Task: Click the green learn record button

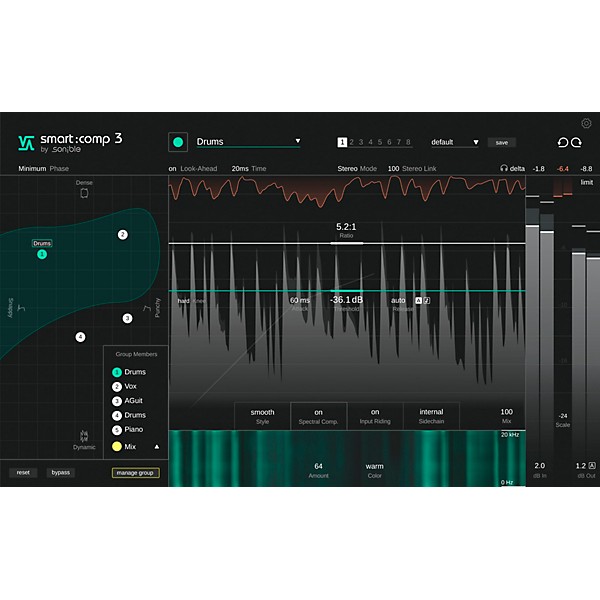Action: point(178,142)
